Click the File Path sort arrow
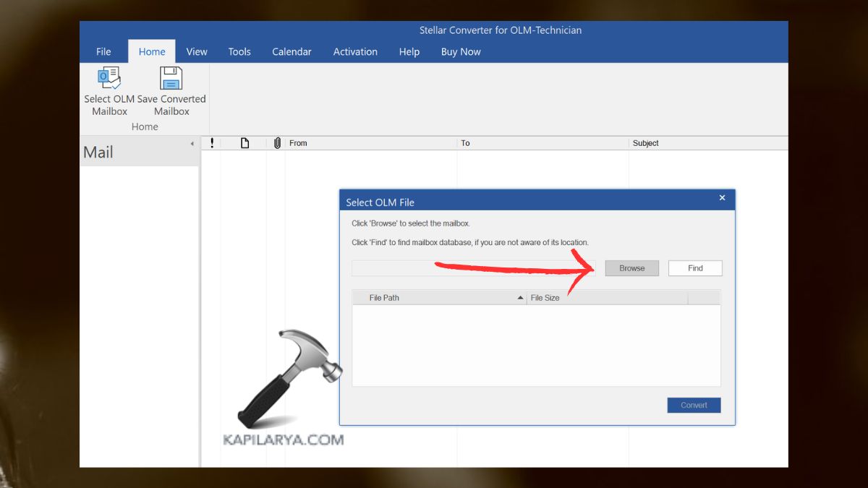The height and width of the screenshot is (488, 868). 520,297
